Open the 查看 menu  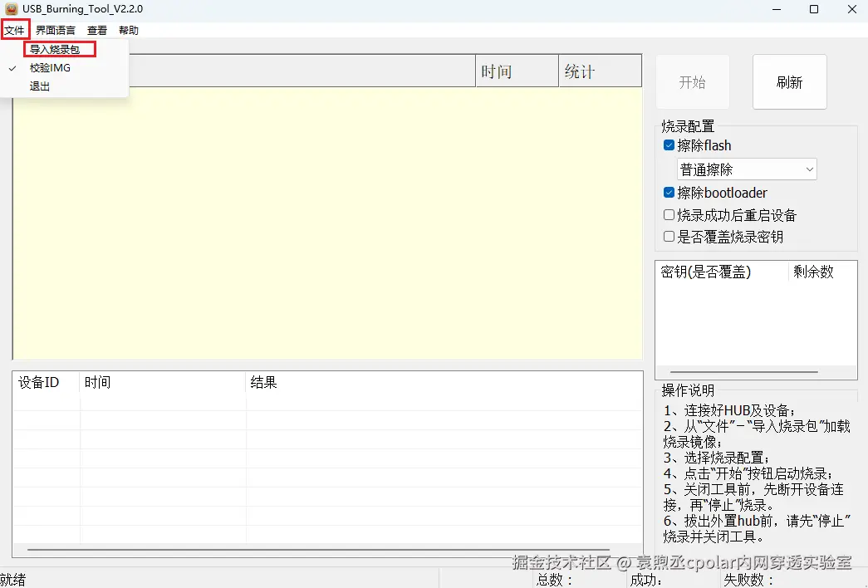click(x=97, y=31)
